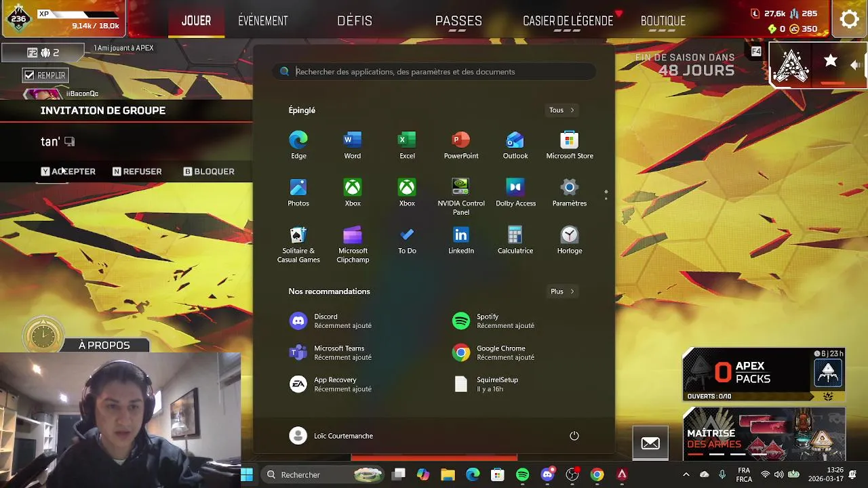Open the friends list F2 indicator

point(43,52)
